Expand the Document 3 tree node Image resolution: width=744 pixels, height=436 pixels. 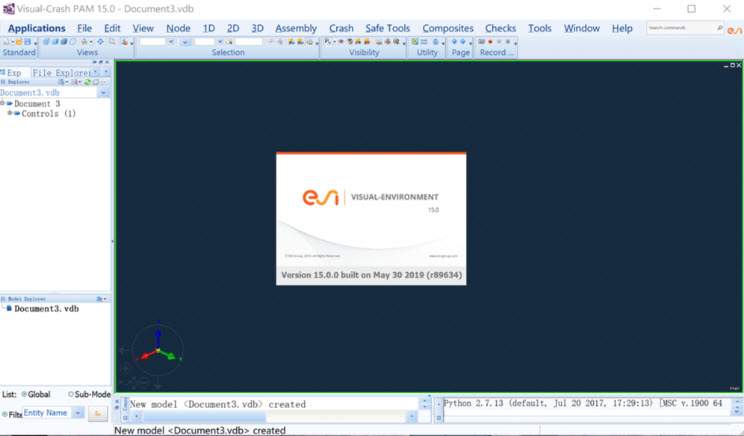click(4, 104)
